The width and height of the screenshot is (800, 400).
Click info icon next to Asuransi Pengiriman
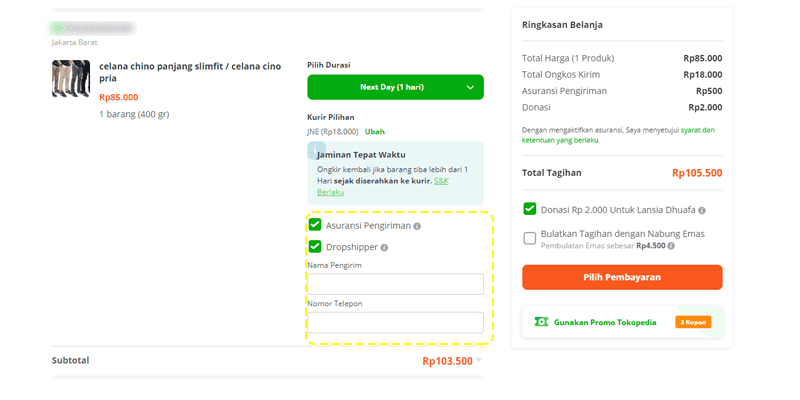(417, 226)
